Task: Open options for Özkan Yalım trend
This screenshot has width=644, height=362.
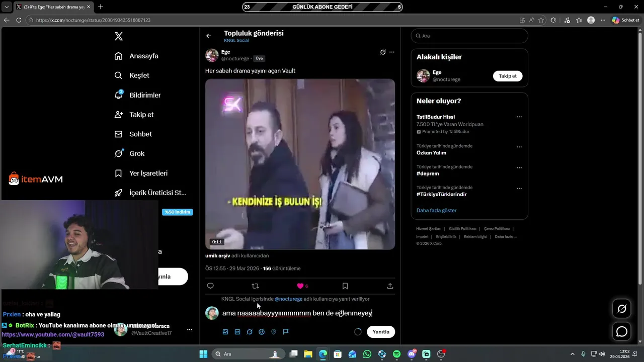Action: point(519,147)
